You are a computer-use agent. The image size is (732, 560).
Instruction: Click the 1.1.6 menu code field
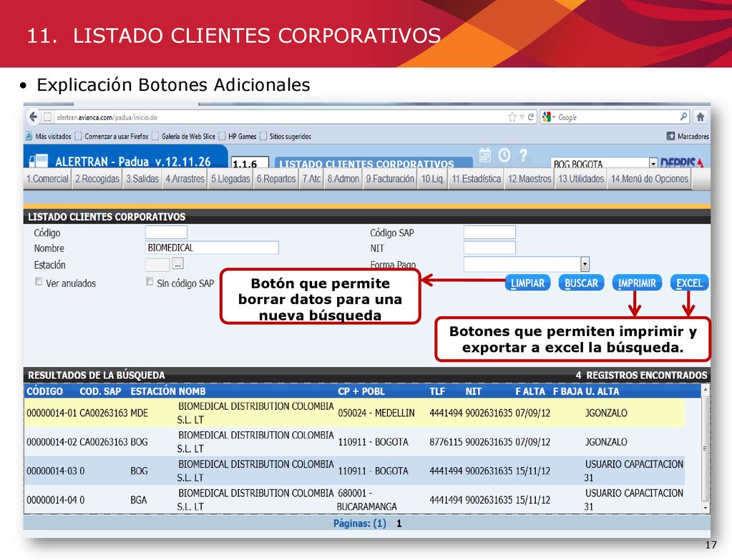[250, 162]
